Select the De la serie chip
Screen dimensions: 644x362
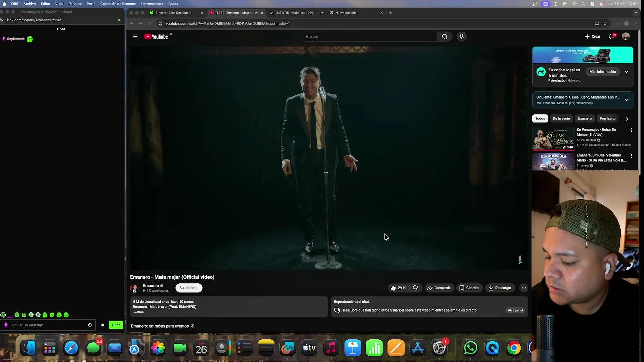point(561,119)
